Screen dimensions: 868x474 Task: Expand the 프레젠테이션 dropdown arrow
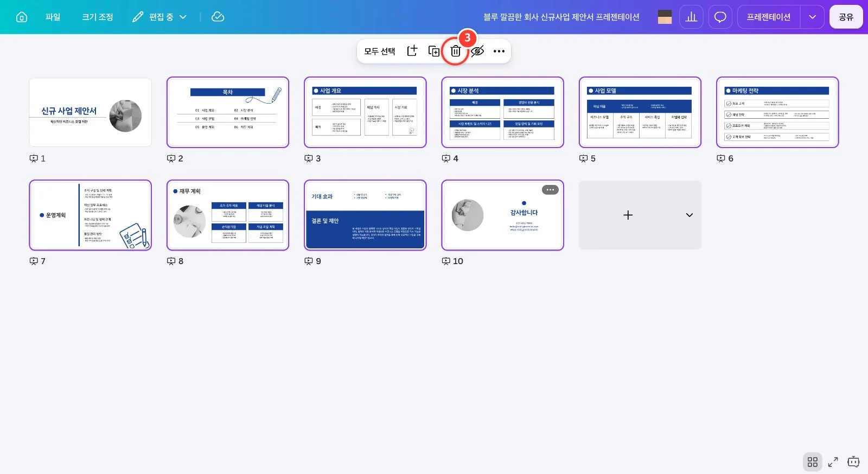(812, 17)
